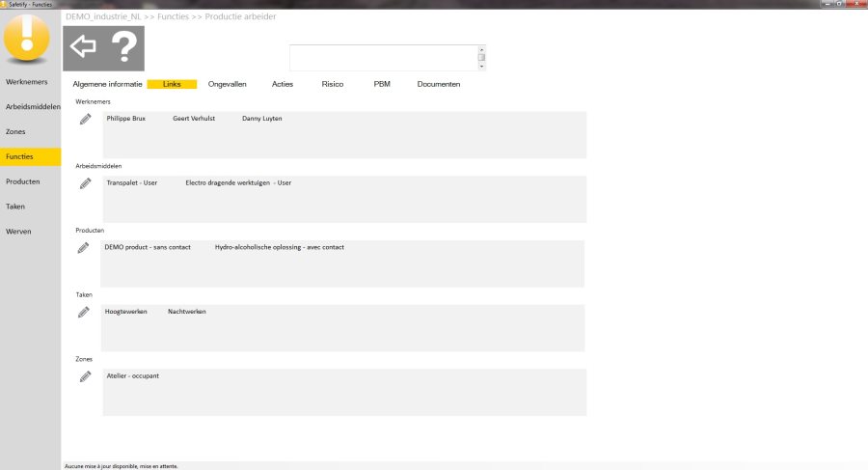Open Werven in the sidebar
868x470 pixels.
[18, 232]
